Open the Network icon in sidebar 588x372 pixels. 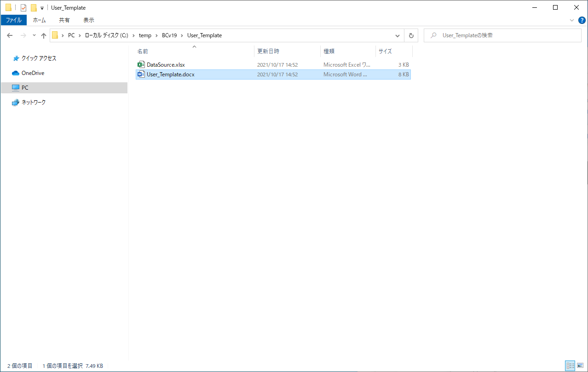pos(15,102)
